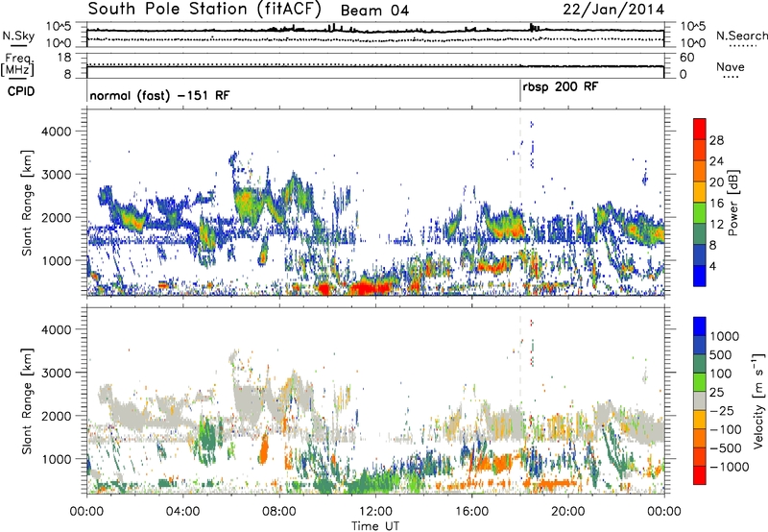Click the "500" label on Velocity colorbar
Image resolution: width=768 pixels, height=532 pixels.
click(720, 354)
